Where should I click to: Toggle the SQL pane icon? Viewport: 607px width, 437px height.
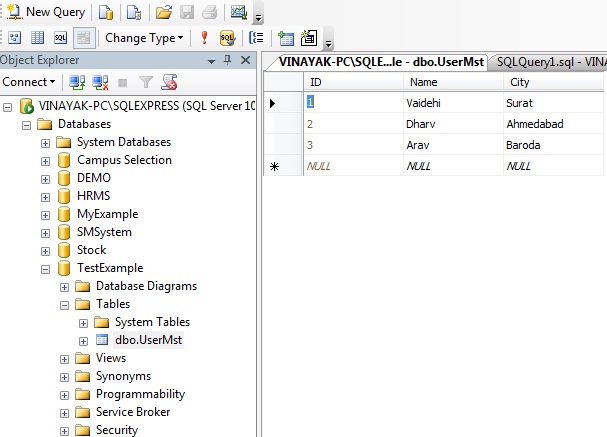tap(60, 38)
